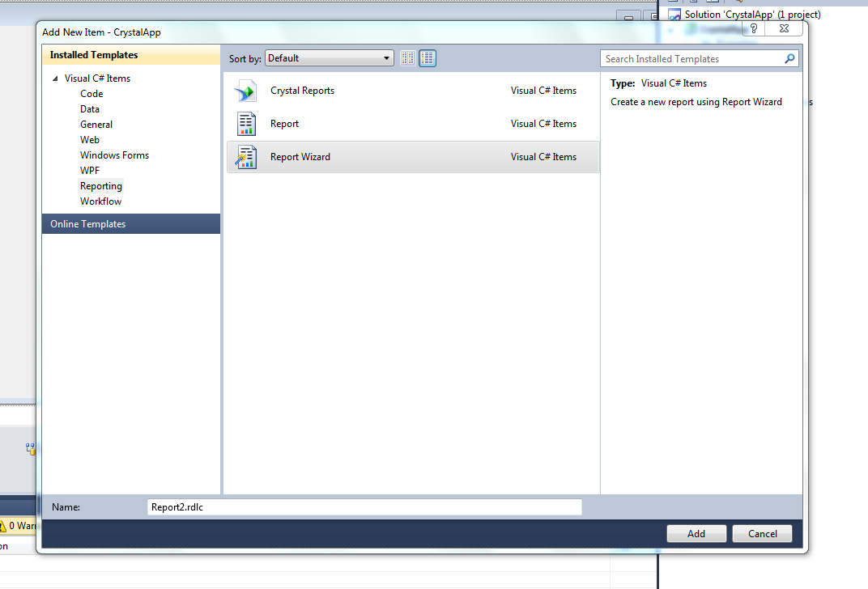This screenshot has width=868, height=589.
Task: Switch to small icons view
Action: (408, 58)
